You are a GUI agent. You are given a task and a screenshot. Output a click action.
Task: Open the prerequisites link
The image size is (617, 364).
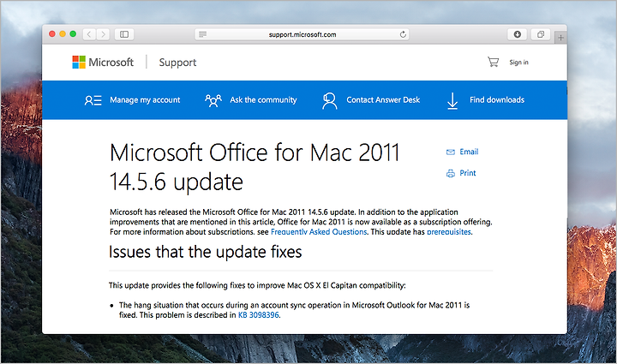pyautogui.click(x=448, y=231)
